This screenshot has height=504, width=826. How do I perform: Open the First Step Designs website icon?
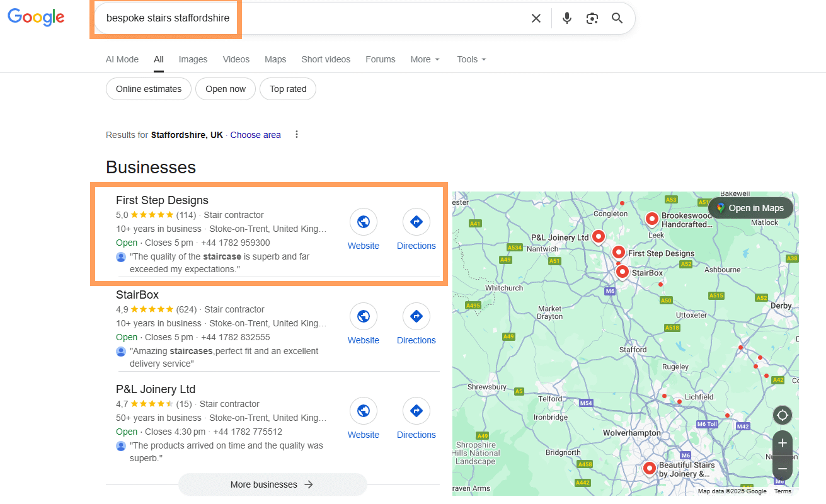[x=363, y=222]
